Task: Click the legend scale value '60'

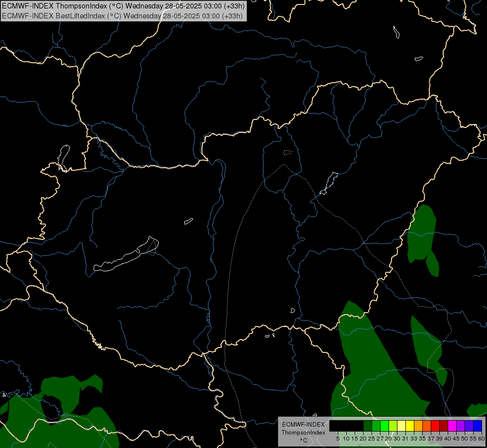Action: point(482,439)
